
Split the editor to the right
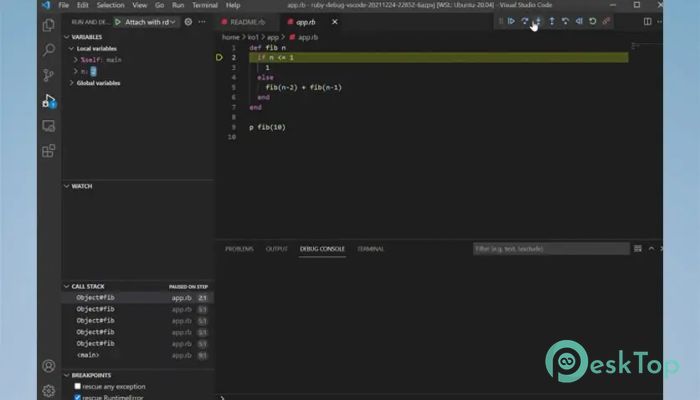click(x=647, y=21)
